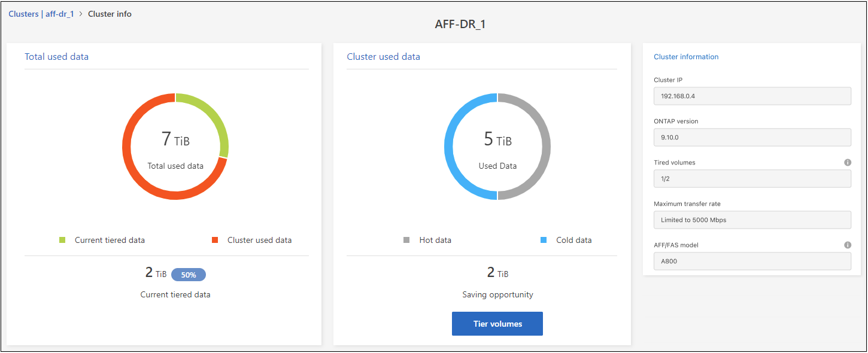
Task: Click the Cluster information panel heading
Action: click(686, 57)
